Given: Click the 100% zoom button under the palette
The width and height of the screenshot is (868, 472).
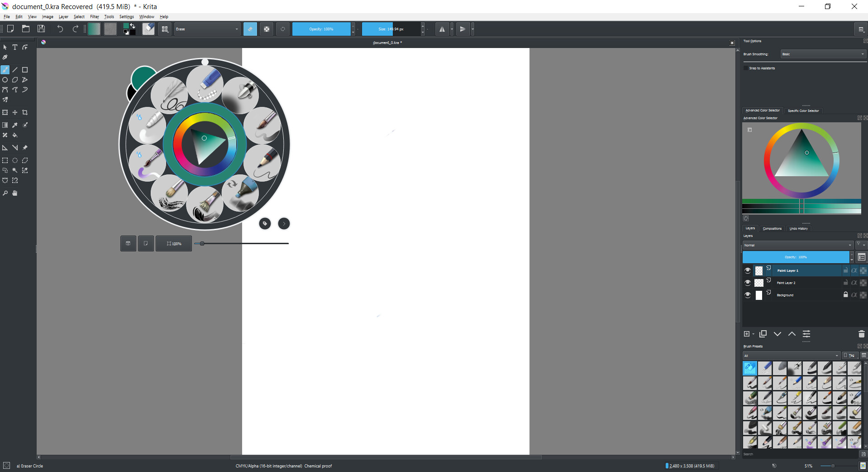Looking at the screenshot, I should (174, 243).
